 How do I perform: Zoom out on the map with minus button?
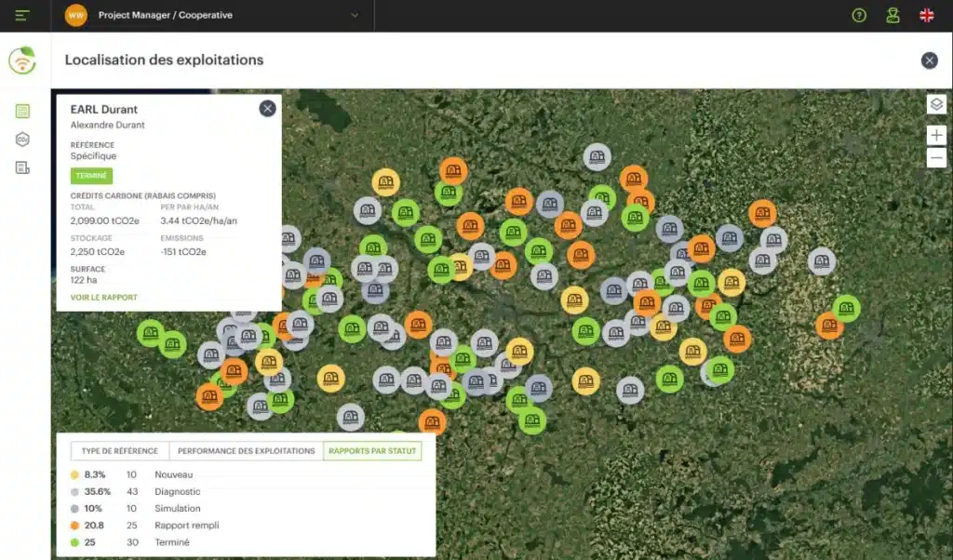[x=936, y=158]
